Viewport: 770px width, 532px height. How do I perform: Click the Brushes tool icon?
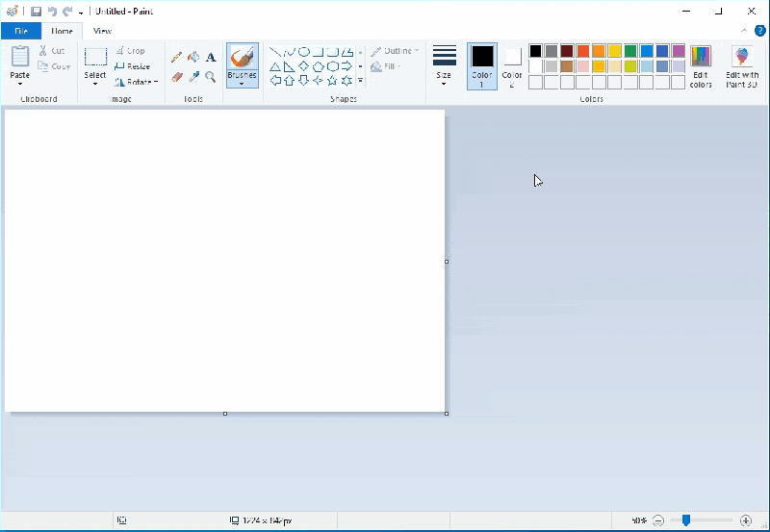(x=243, y=57)
